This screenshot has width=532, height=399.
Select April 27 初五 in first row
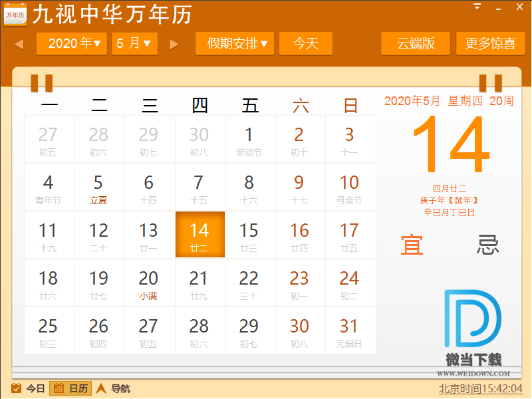[49, 140]
